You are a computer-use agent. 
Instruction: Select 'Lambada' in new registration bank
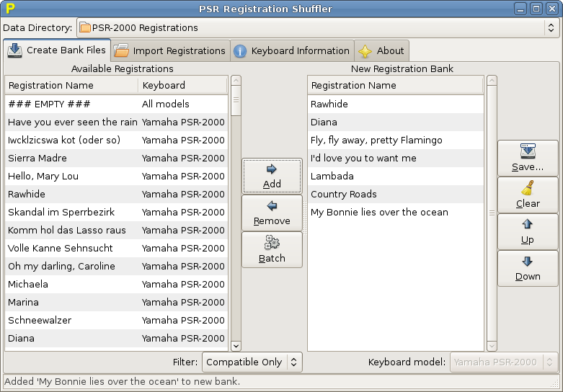point(395,176)
